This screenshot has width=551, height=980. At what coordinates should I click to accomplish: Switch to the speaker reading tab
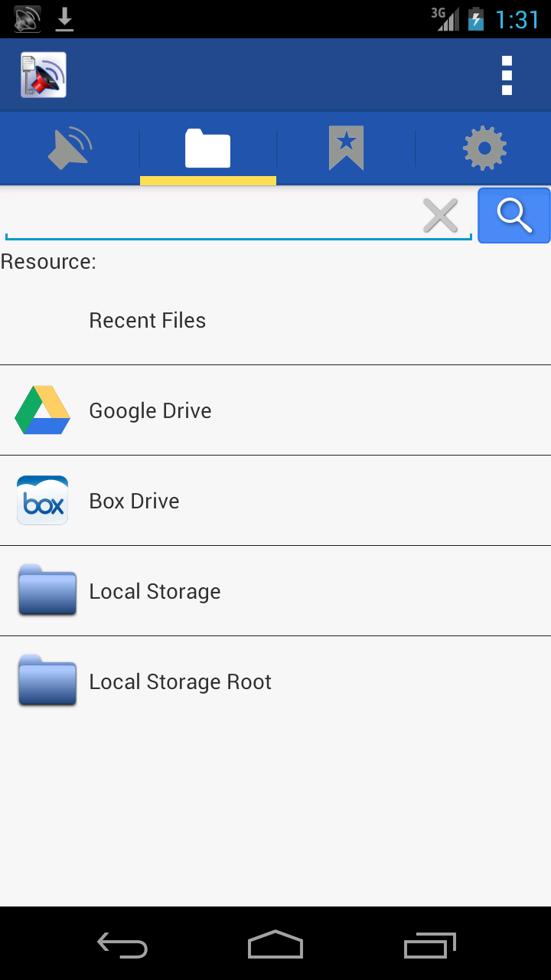coord(70,149)
